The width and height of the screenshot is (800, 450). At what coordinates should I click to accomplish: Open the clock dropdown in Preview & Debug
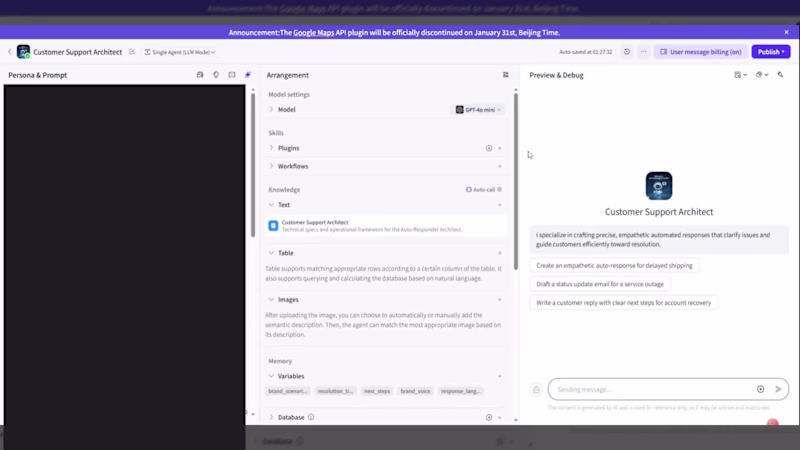tap(762, 74)
